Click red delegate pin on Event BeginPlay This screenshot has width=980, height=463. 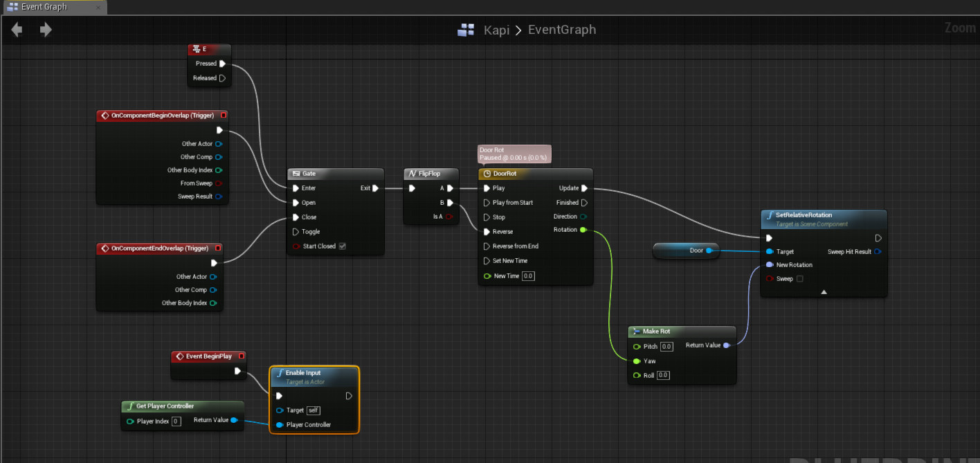[241, 356]
